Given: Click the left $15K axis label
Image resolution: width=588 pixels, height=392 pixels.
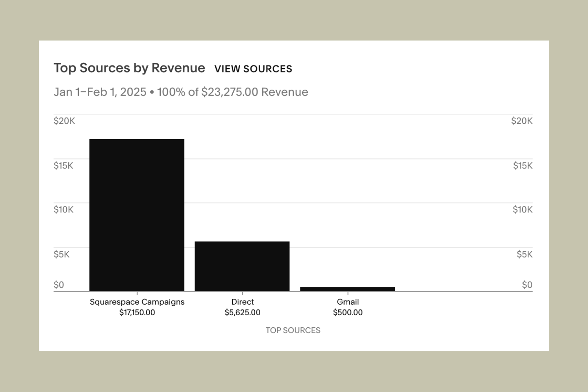Looking at the screenshot, I should (x=64, y=165).
